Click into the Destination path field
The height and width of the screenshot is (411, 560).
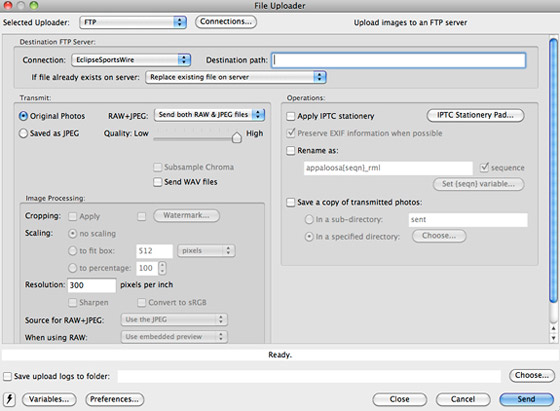click(x=399, y=60)
